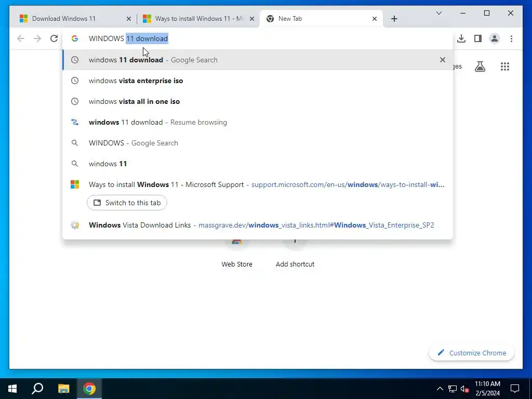Click the 'Switch to this tab' button

point(127,203)
